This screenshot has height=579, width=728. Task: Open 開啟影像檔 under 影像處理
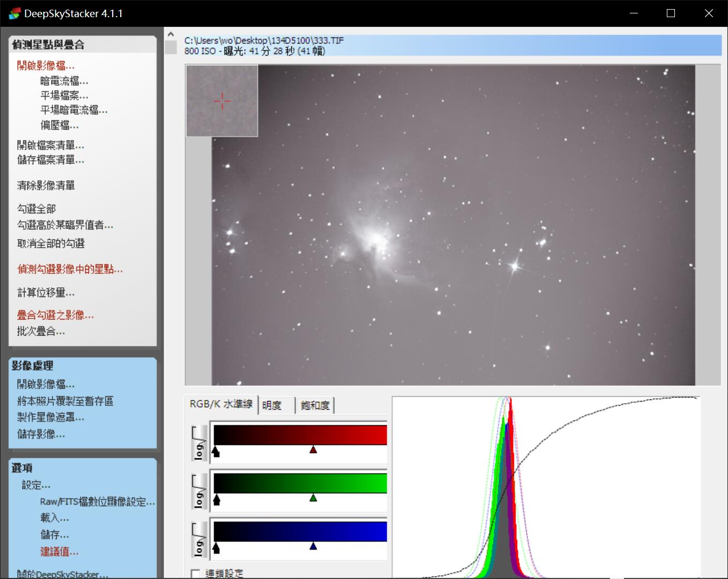46,384
